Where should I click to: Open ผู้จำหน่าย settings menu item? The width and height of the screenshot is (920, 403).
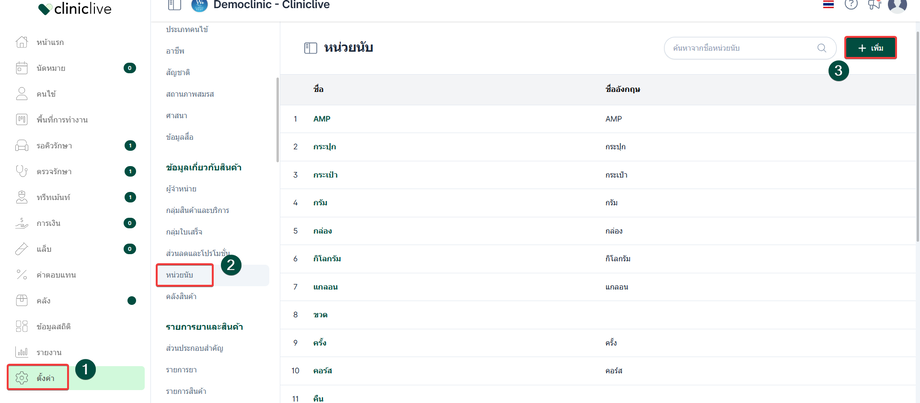pyautogui.click(x=181, y=189)
